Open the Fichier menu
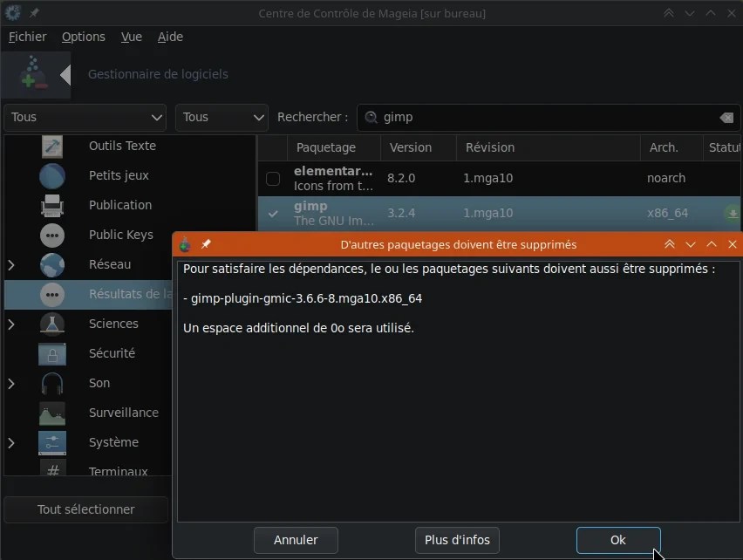This screenshot has height=560, width=743. 28,37
